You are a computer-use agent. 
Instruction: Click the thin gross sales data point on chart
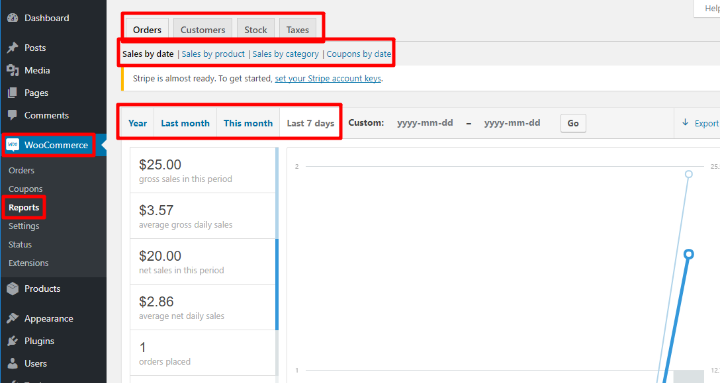pos(688,174)
